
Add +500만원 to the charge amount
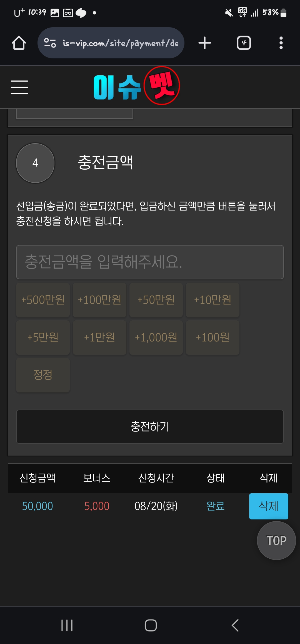[43, 300]
